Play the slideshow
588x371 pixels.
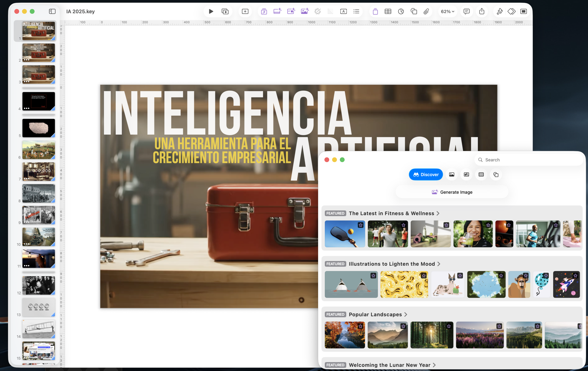tap(211, 11)
